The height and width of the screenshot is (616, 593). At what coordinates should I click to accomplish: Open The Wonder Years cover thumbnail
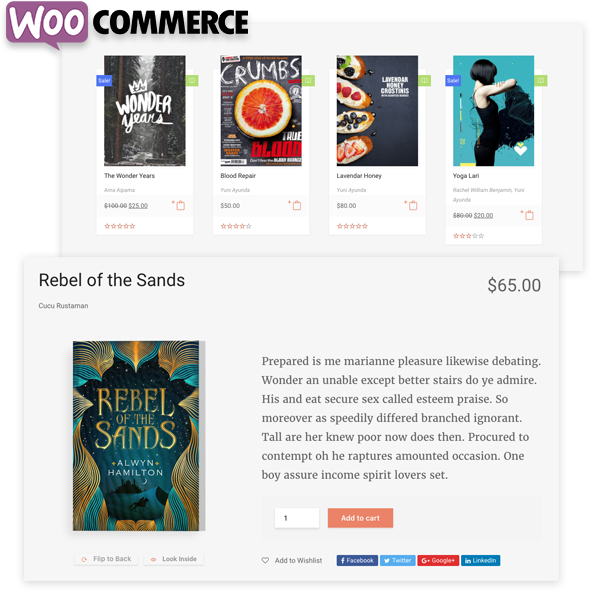coord(145,110)
